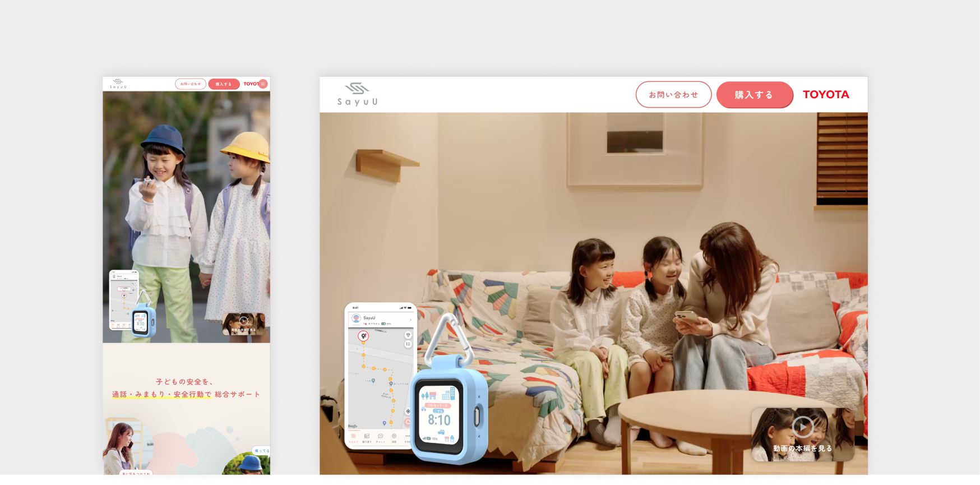This screenshot has height=485, width=980.
Task: Click the phone map app mockup on desktop
Action: 381,376
